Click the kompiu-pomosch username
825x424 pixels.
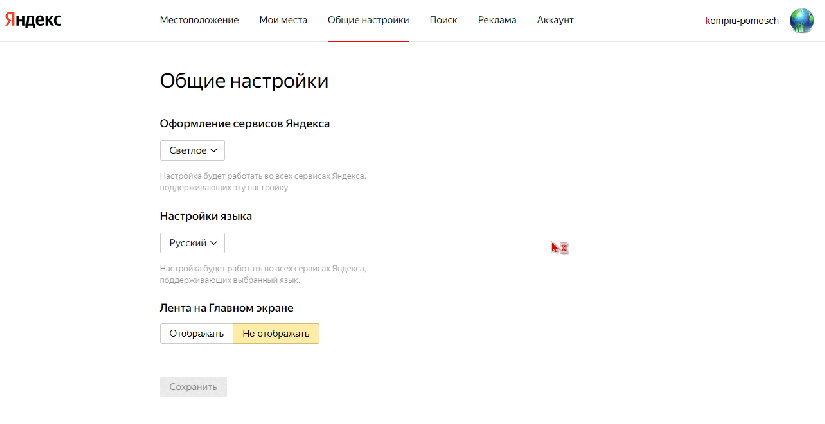(x=742, y=21)
